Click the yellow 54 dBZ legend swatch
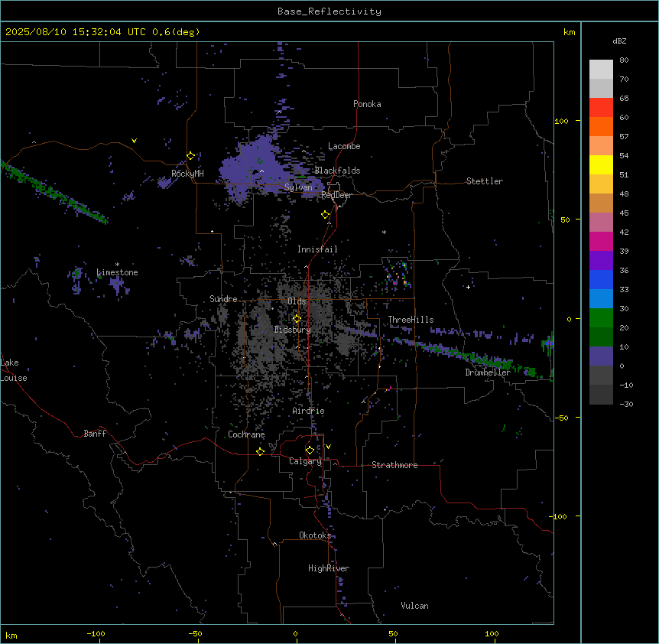Image resolution: width=659 pixels, height=644 pixels. (601, 164)
